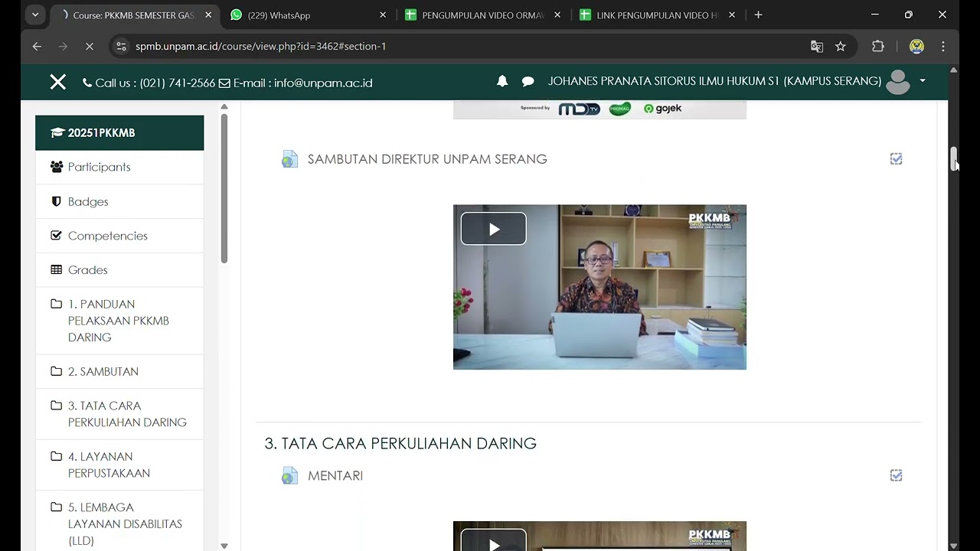Toggle completion checkbox for SAMBUTAN DIREKTUR UNPAM SERANG
Screen dimensions: 980x551
coord(896,158)
